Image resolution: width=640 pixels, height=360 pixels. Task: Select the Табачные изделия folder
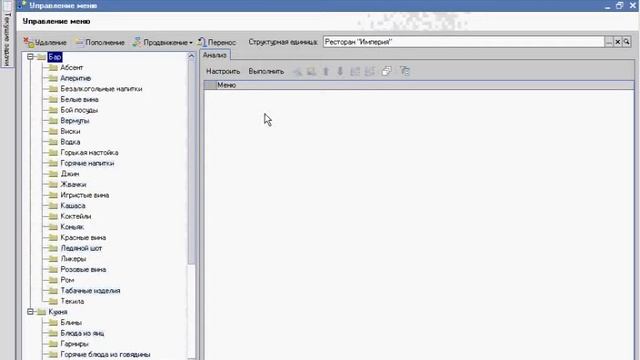tap(90, 291)
